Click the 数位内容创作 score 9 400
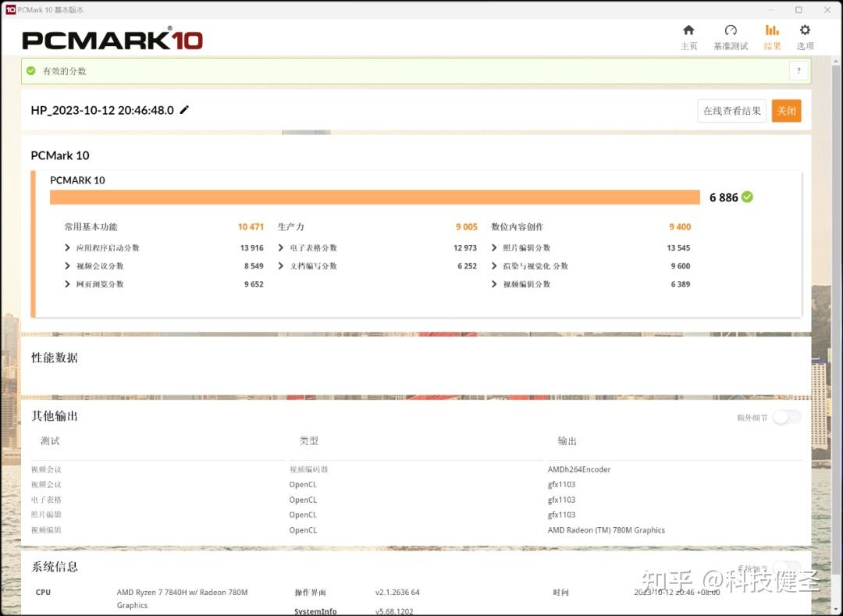 pyautogui.click(x=680, y=227)
